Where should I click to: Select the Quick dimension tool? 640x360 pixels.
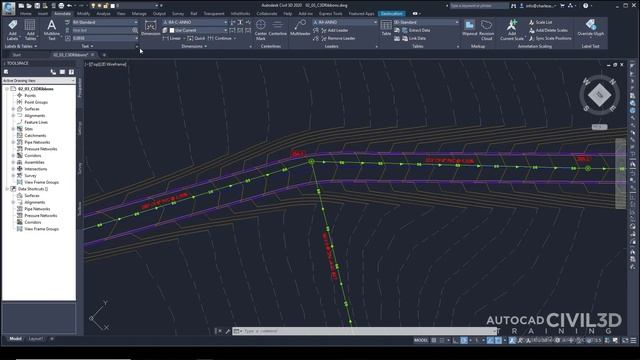(196, 38)
